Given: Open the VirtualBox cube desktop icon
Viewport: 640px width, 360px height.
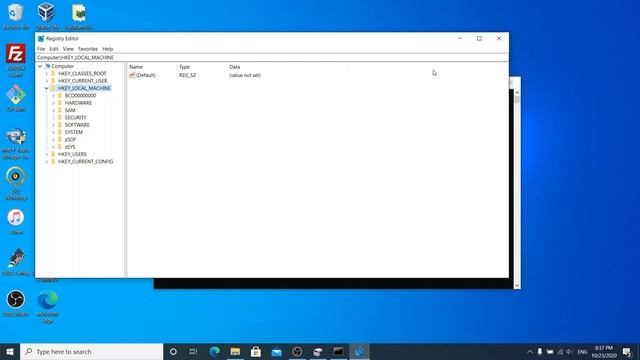Looking at the screenshot, I should [47, 12].
